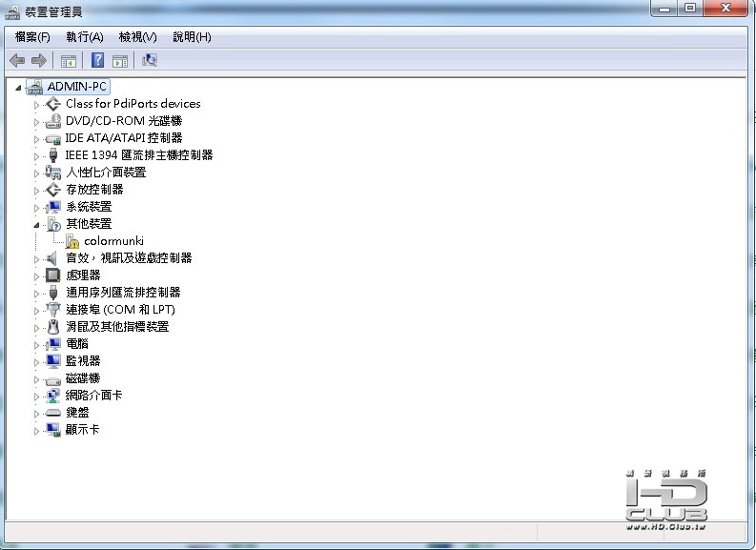Click the 系統裝置 icon

53,207
